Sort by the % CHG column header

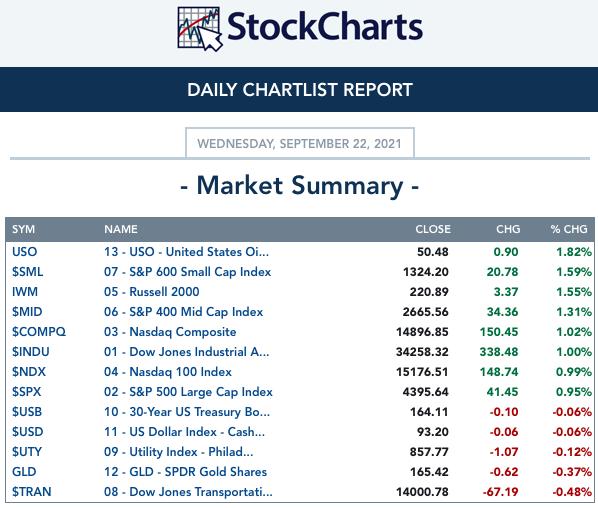click(569, 229)
